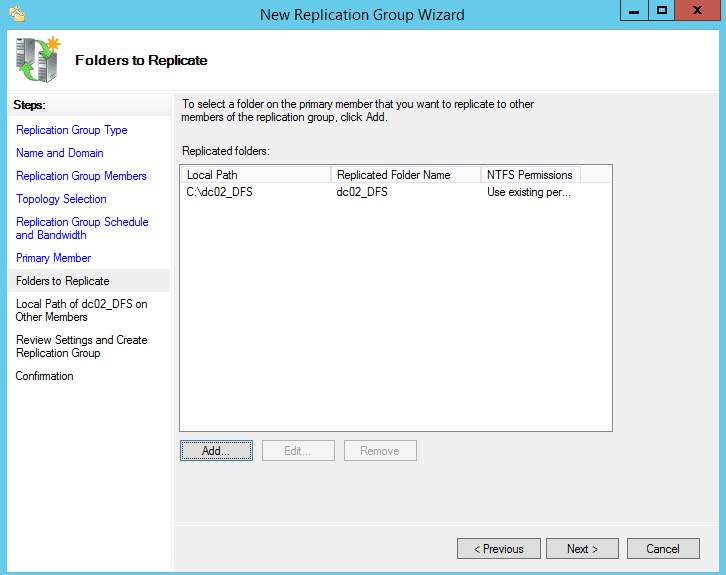726x575 pixels.
Task: Click the dc02_DFS replicated folder name cell
Action: click(x=362, y=192)
